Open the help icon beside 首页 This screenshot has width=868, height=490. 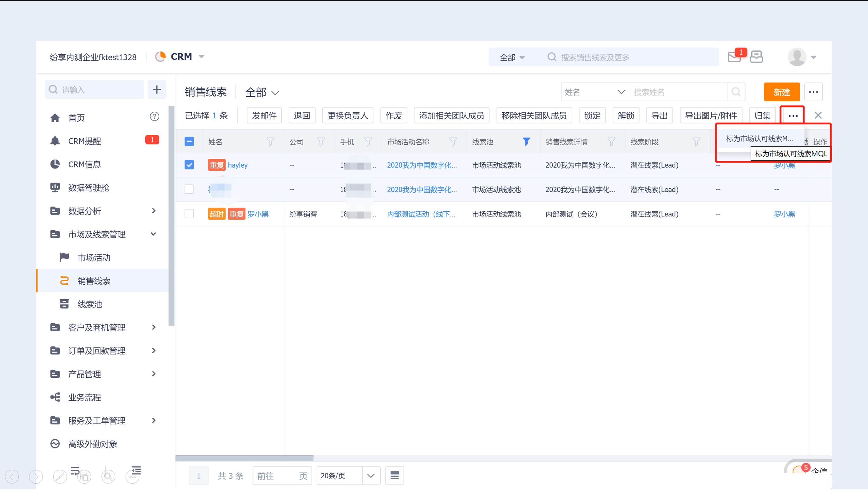[x=154, y=117]
